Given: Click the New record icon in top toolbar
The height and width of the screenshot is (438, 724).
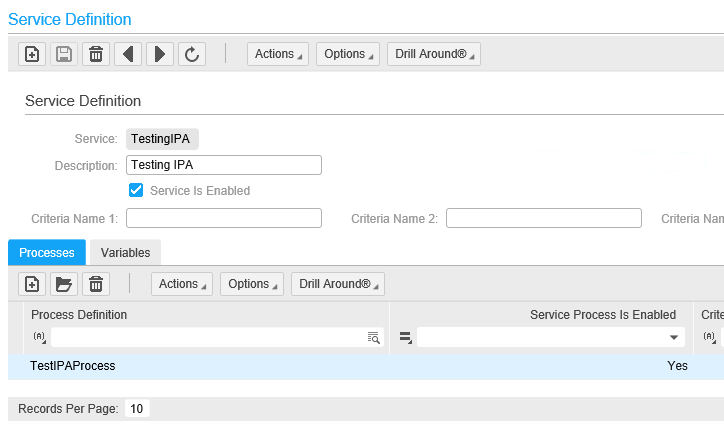Looking at the screenshot, I should tap(32, 54).
